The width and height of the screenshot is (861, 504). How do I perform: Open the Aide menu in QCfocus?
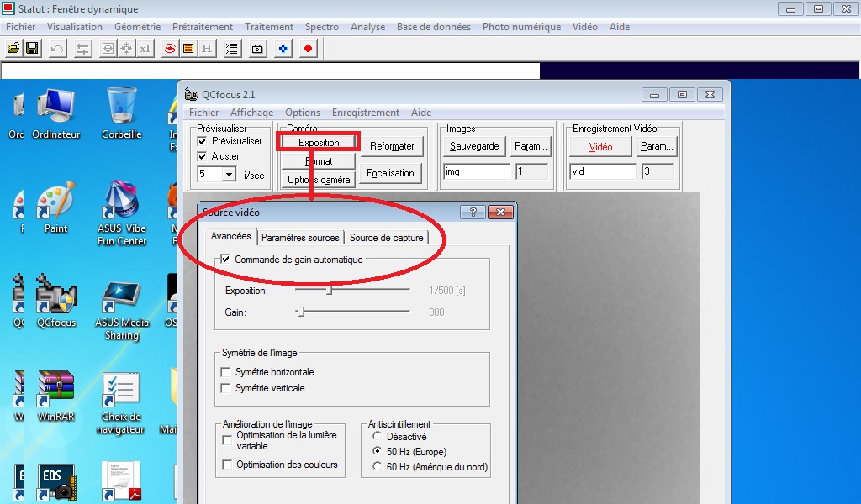pyautogui.click(x=421, y=113)
